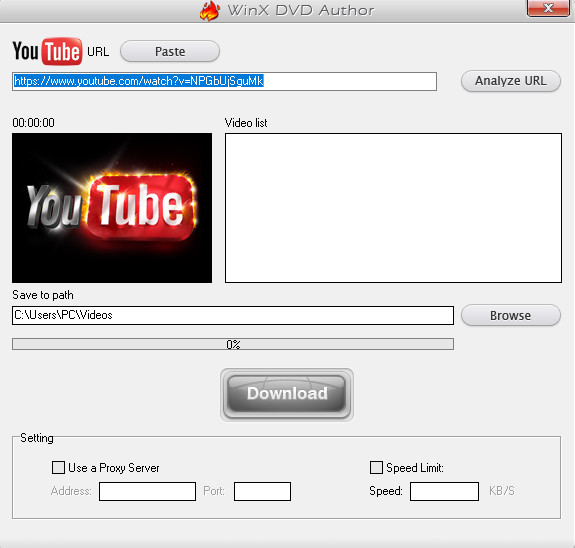Click the Paste button
Viewport: 575px width, 548px height.
(x=170, y=51)
